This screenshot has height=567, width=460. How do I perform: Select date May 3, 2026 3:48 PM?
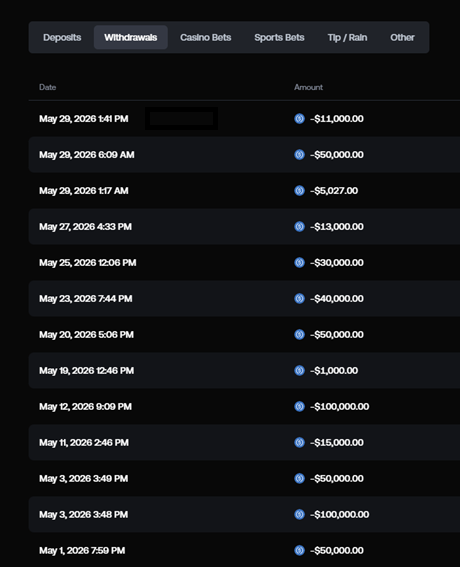point(84,515)
